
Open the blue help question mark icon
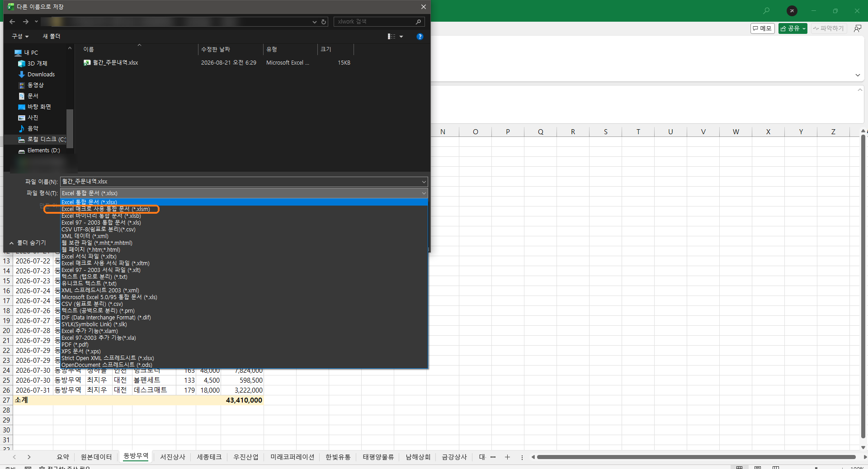(420, 37)
